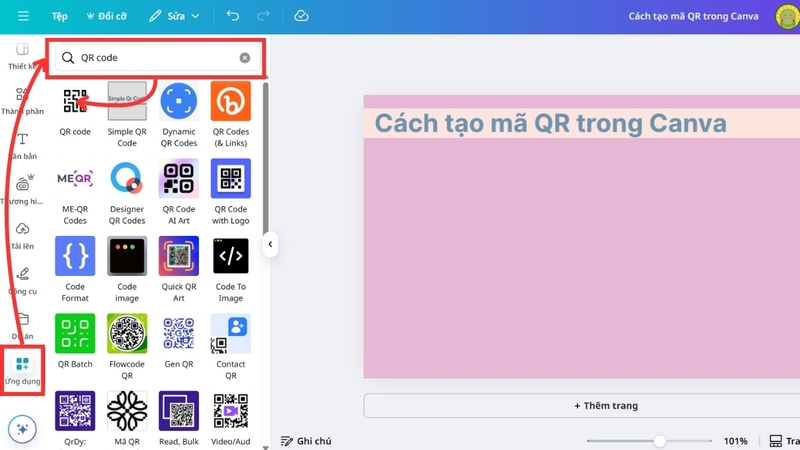Clear the QR code search text
The height and width of the screenshot is (450, 800).
tap(245, 58)
